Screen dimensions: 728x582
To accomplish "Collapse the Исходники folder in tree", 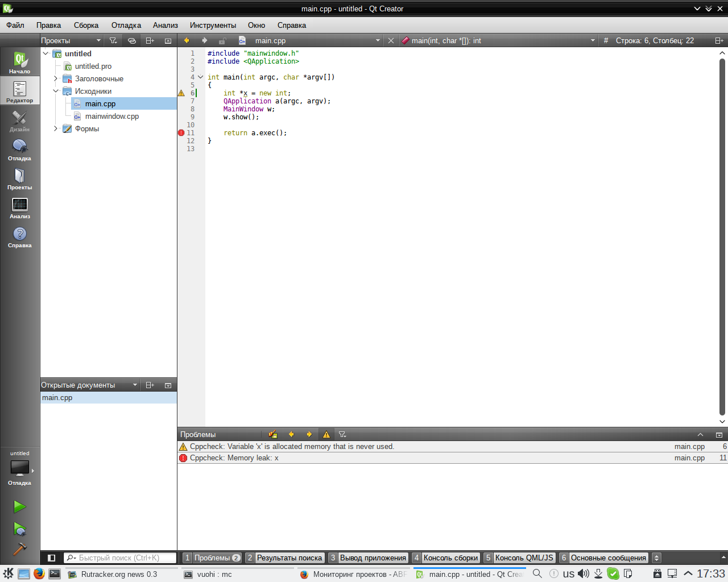I will pos(56,91).
